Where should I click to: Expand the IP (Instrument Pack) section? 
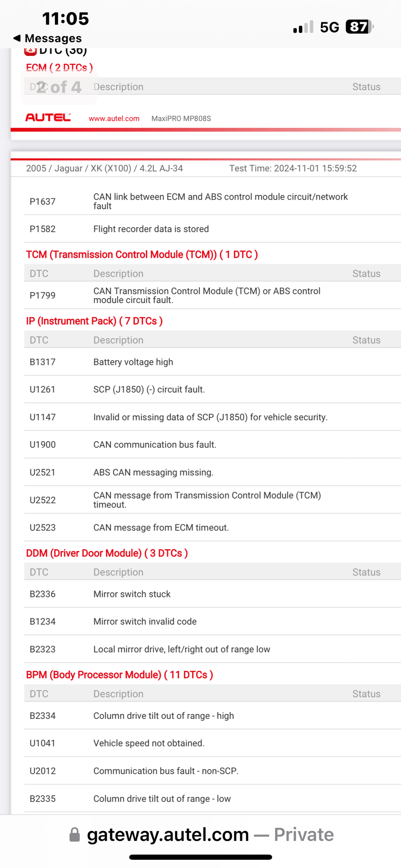pos(94,320)
